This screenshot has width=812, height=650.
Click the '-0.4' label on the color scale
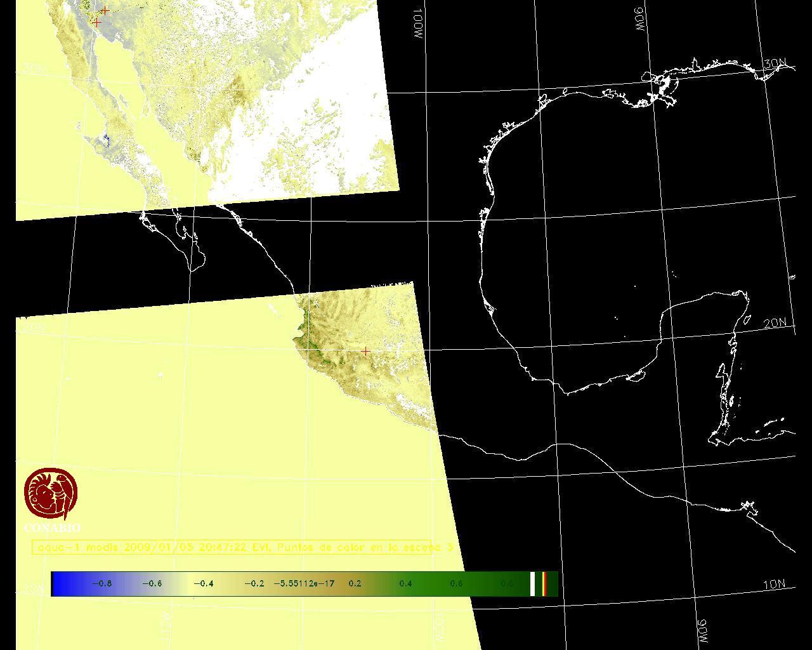pos(203,583)
